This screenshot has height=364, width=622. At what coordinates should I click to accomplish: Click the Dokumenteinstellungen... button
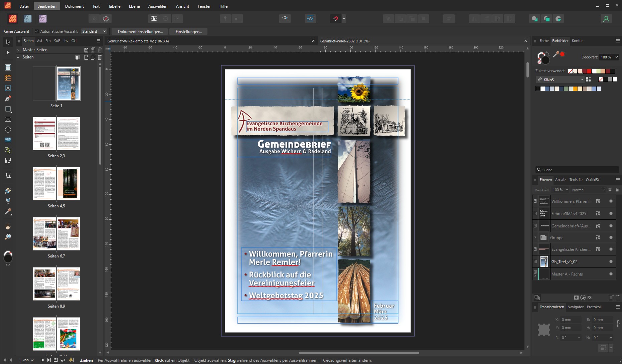(141, 31)
